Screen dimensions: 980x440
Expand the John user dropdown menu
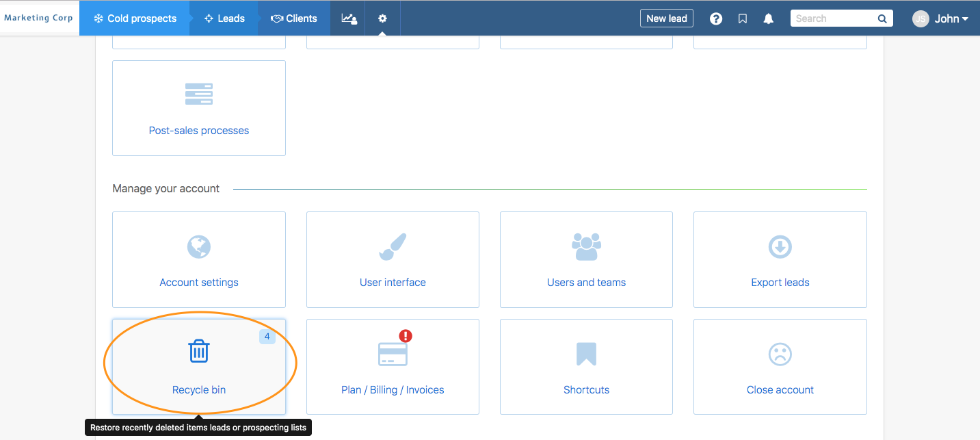coord(941,18)
